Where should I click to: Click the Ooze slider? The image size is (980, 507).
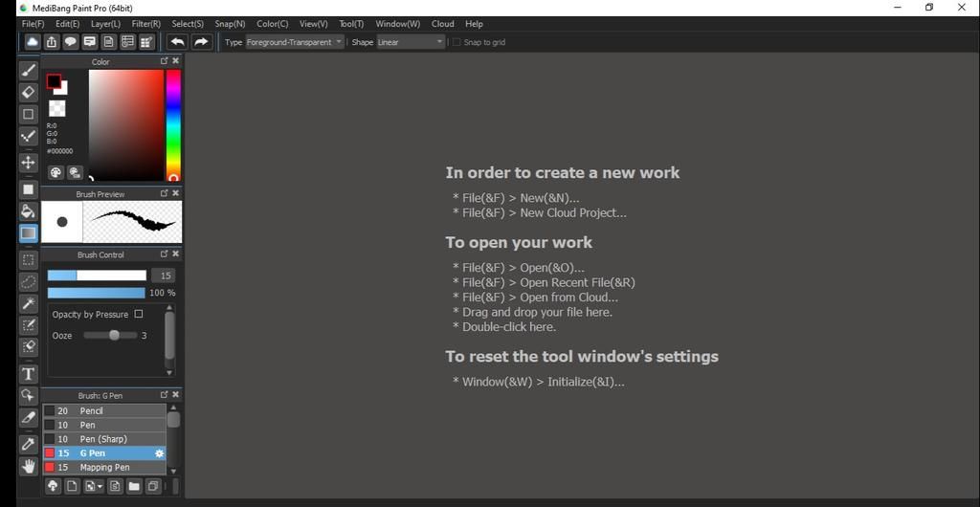(x=110, y=336)
